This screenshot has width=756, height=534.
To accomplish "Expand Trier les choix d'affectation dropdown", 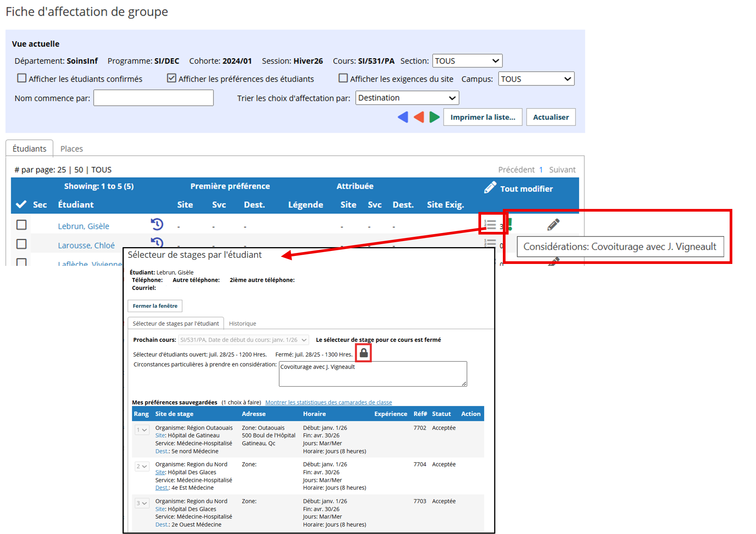I will click(407, 98).
